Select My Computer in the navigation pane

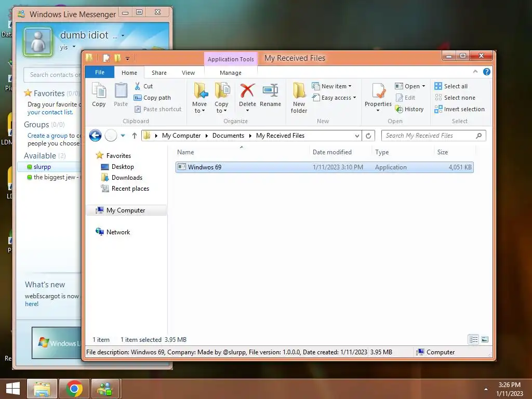(x=126, y=210)
